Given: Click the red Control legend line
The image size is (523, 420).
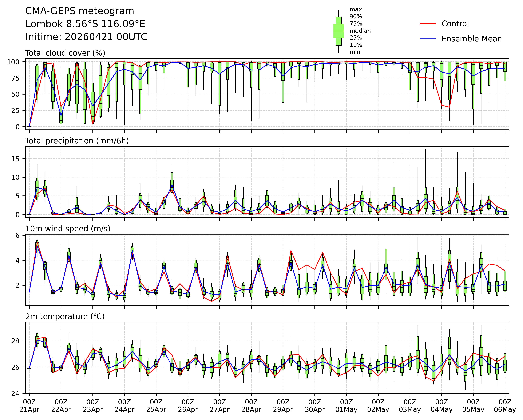Looking at the screenshot, I should click(428, 24).
